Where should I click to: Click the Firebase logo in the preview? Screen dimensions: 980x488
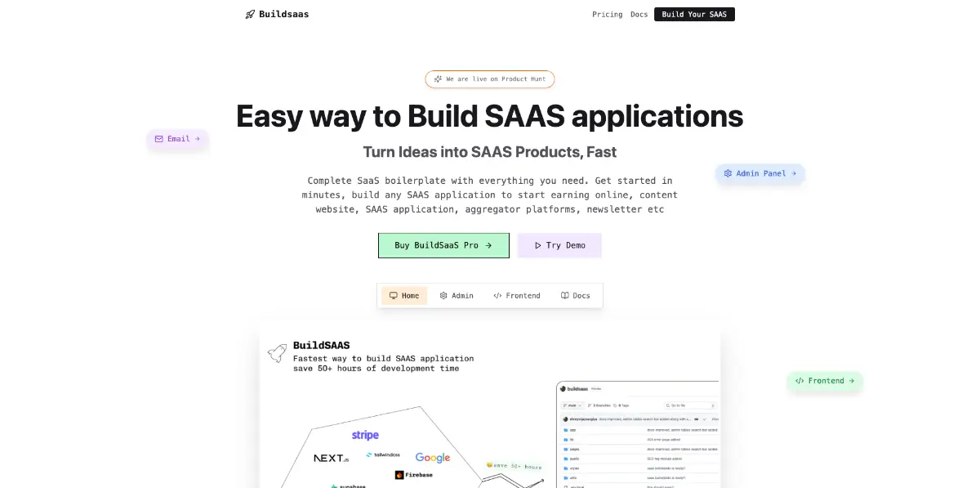pos(414,475)
